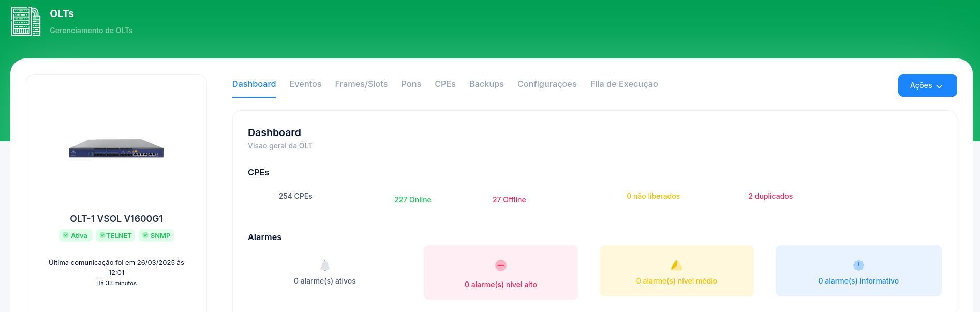Viewport: 980px width, 312px height.
Task: Switch to the Configurações tab
Action: pyautogui.click(x=547, y=84)
